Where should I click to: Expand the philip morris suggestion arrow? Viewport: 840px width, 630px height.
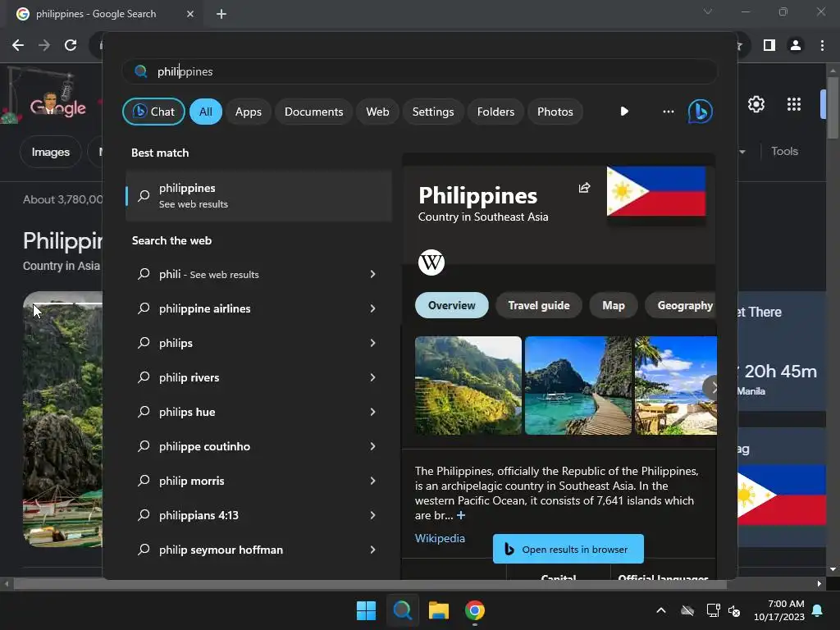[x=373, y=481]
